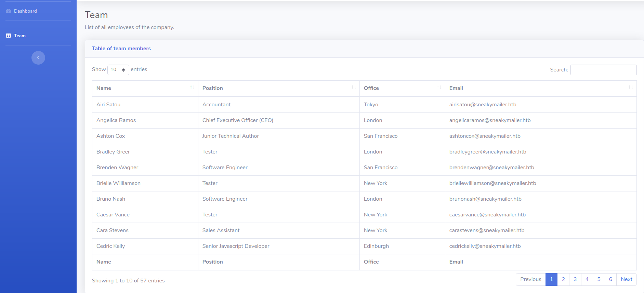Sort by Email column arrows icon
This screenshot has width=644, height=293.
pos(631,88)
